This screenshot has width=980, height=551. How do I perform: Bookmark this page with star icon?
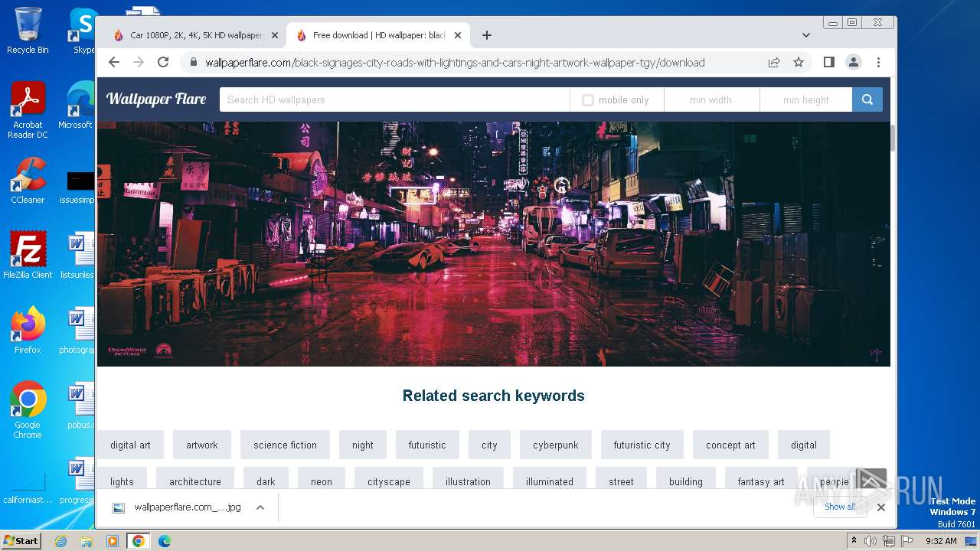[799, 63]
